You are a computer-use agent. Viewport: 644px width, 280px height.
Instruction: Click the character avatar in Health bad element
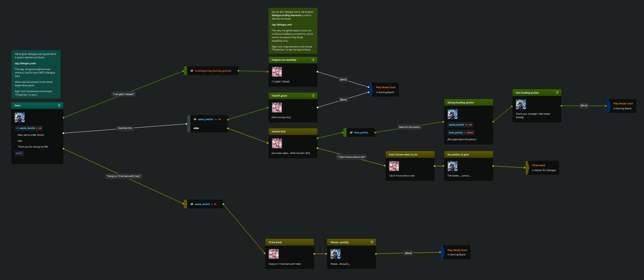(277, 143)
